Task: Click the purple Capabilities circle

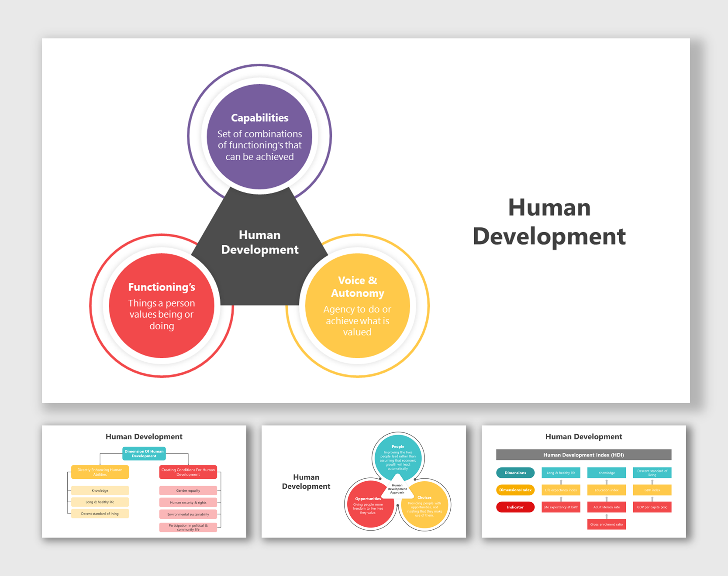Action: (x=259, y=137)
